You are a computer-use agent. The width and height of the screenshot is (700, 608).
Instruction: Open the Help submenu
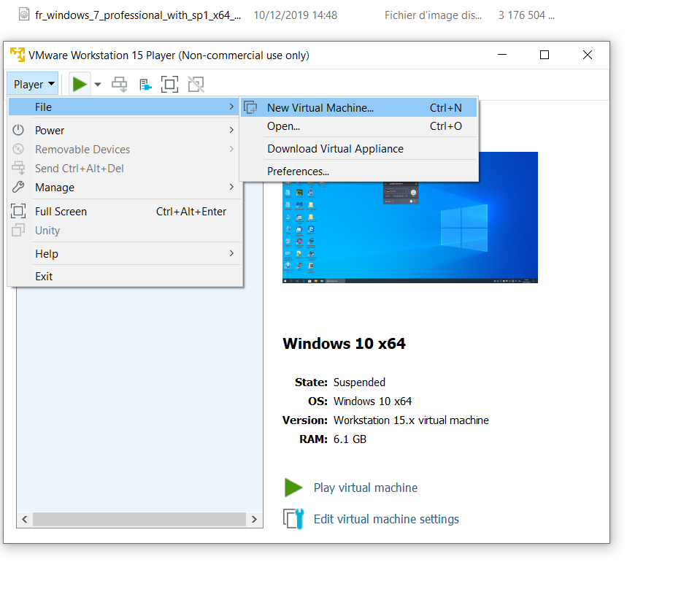point(123,253)
